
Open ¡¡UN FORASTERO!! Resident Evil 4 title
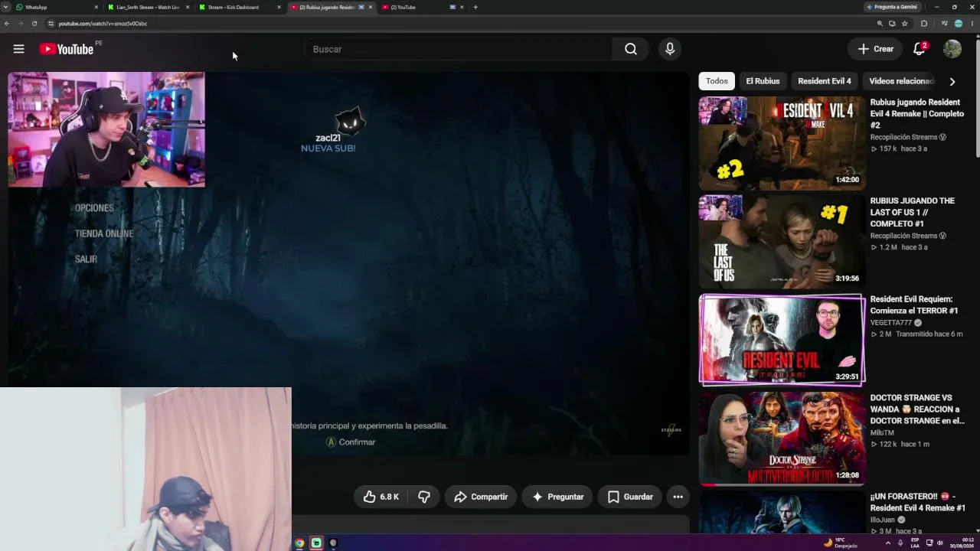(x=918, y=502)
